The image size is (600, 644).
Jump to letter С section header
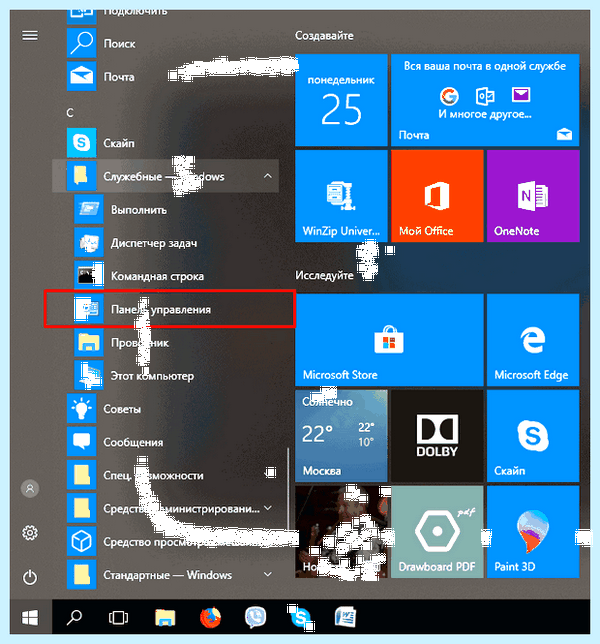point(70,113)
